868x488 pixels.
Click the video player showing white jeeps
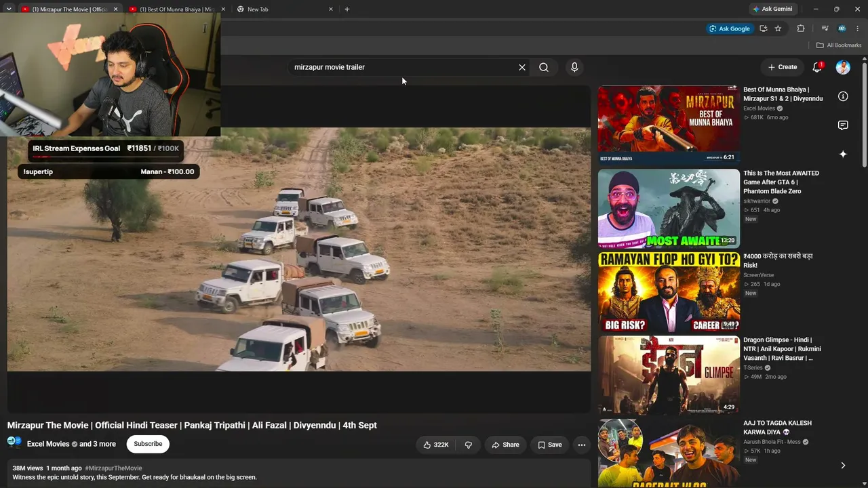[299, 249]
